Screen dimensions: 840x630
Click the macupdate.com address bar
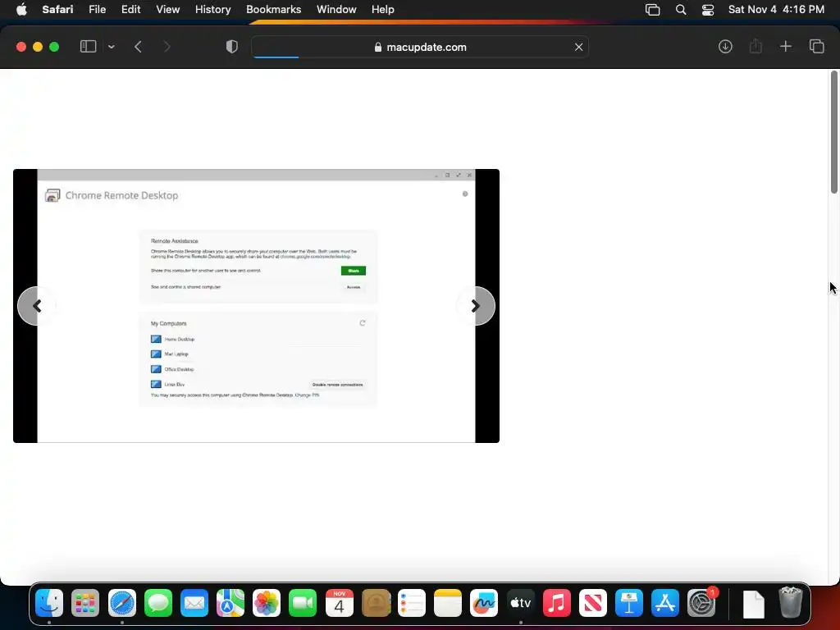[x=420, y=47]
